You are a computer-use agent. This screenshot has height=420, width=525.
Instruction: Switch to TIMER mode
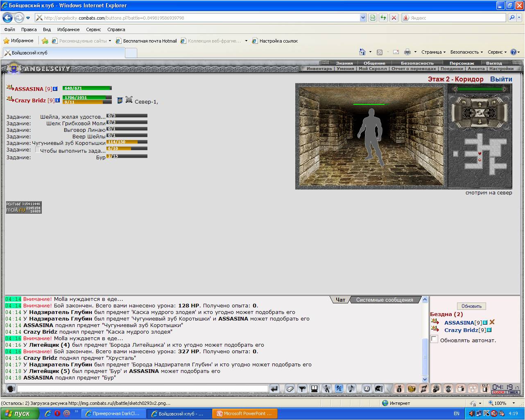pyautogui.click(x=513, y=392)
